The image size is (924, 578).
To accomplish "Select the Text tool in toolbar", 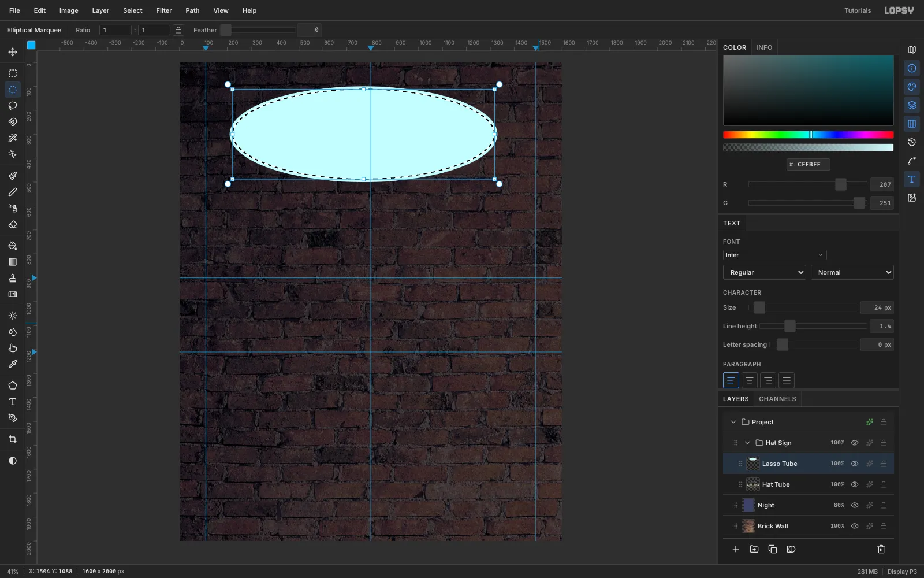I will pos(13,402).
